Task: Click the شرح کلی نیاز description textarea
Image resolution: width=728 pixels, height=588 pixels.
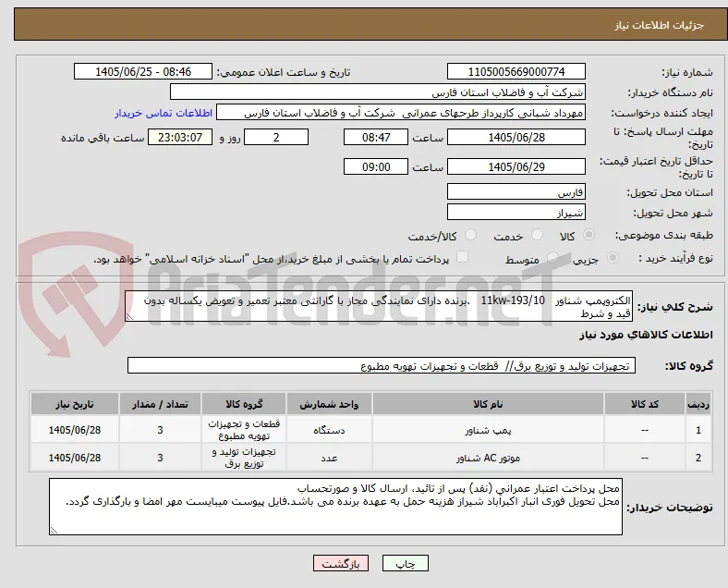Action: point(379,307)
